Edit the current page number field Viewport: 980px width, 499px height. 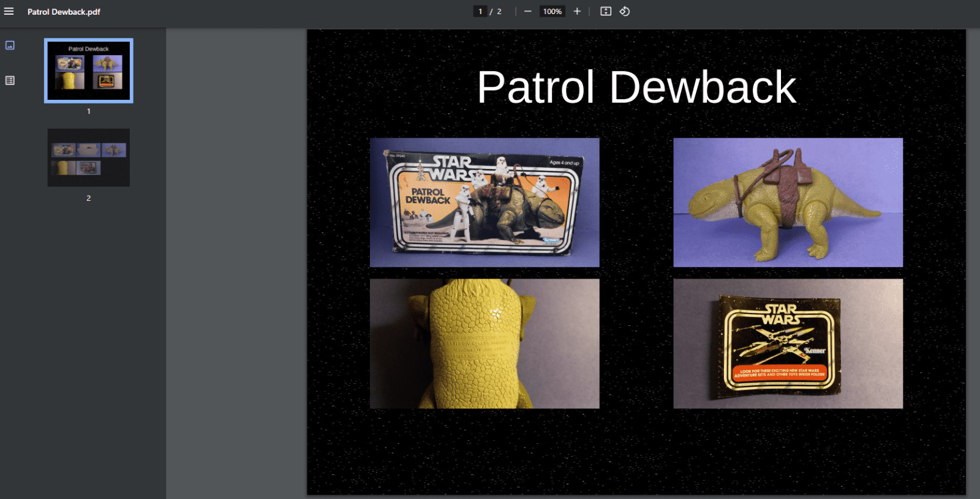(480, 12)
